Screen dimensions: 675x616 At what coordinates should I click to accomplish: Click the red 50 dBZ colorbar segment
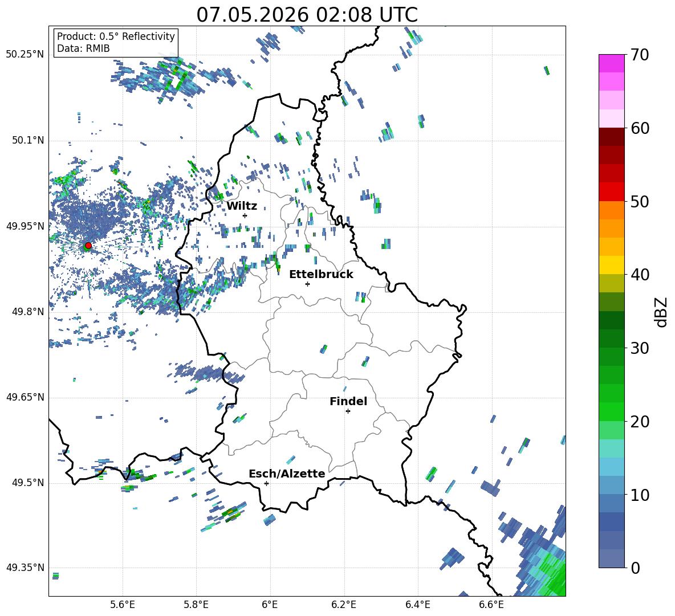[611, 191]
